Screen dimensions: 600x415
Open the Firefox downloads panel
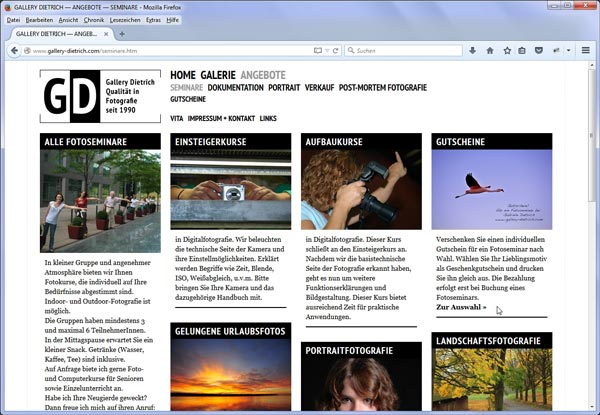[471, 50]
